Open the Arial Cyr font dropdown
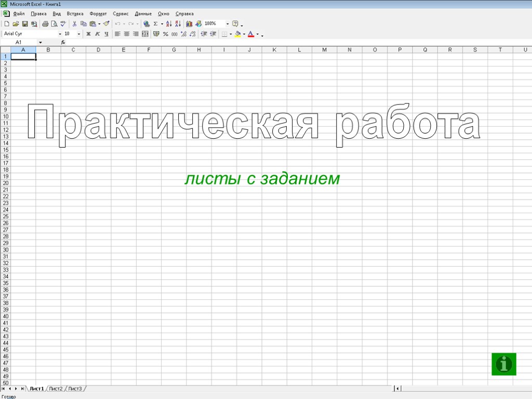The height and width of the screenshot is (399, 532). pos(60,34)
